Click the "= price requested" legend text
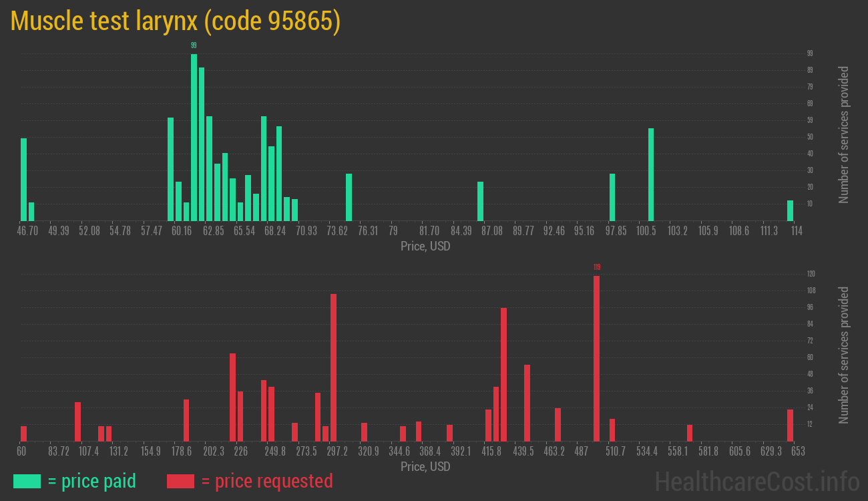The image size is (868, 501). (266, 481)
